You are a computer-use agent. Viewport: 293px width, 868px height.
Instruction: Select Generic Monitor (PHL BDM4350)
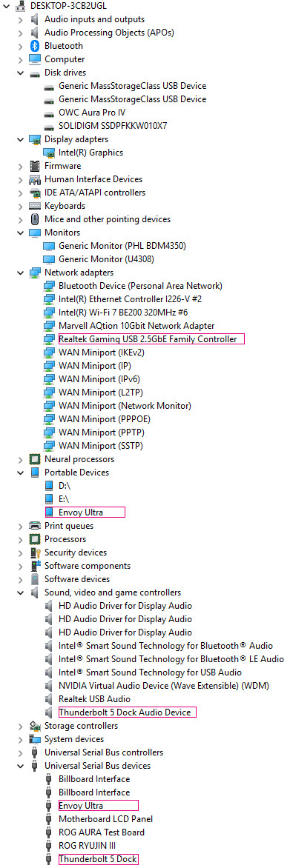pos(122,246)
